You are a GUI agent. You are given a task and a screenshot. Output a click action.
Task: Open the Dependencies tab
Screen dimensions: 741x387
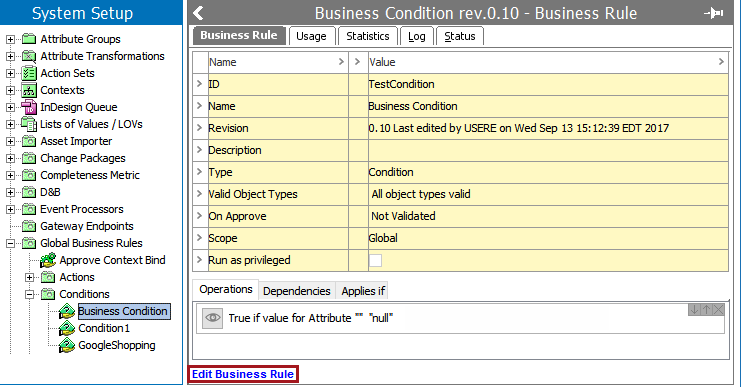click(297, 291)
